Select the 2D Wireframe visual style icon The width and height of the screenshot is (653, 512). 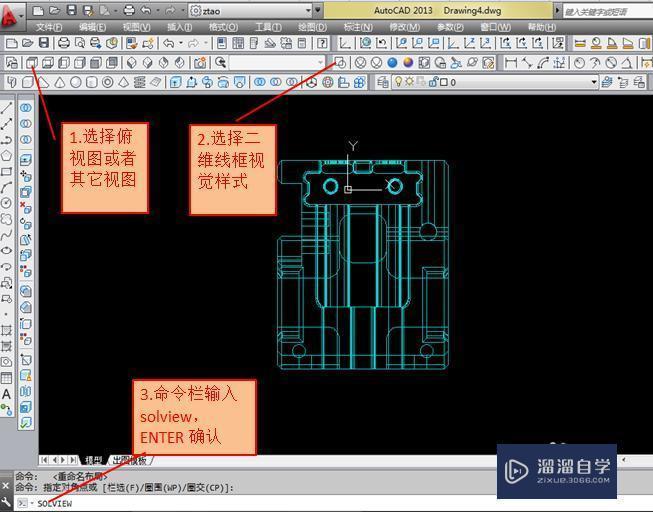coord(340,63)
